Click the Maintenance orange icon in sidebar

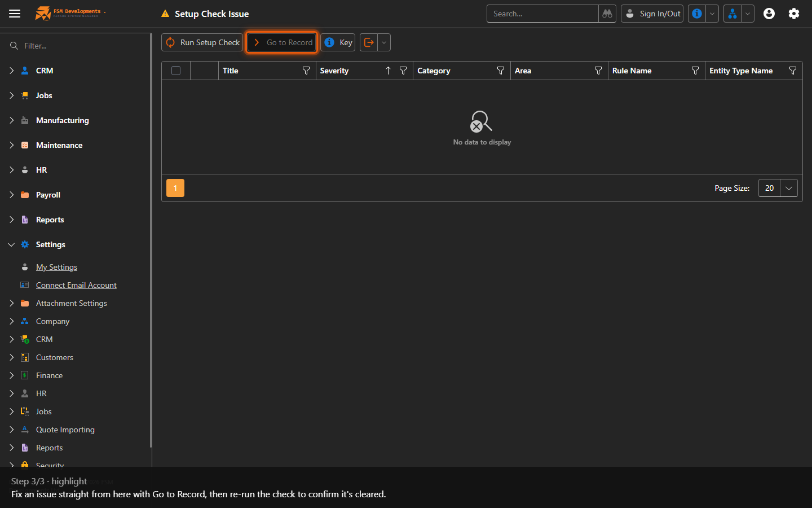(x=25, y=145)
